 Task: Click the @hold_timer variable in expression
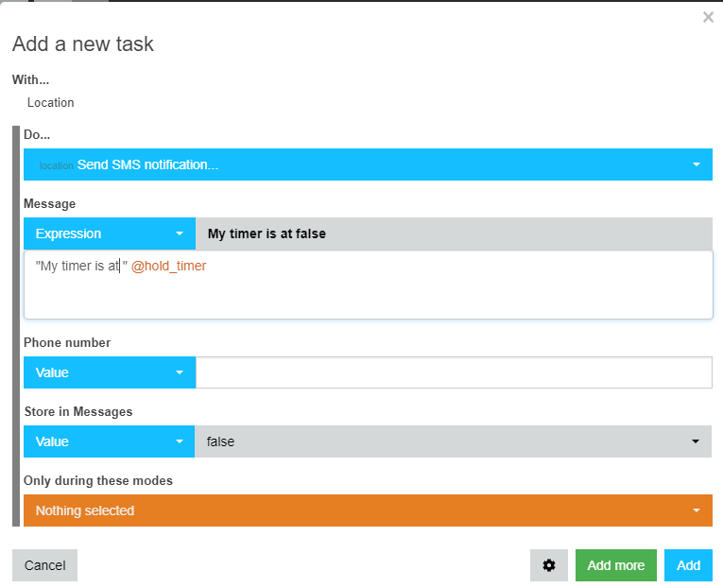(x=169, y=266)
